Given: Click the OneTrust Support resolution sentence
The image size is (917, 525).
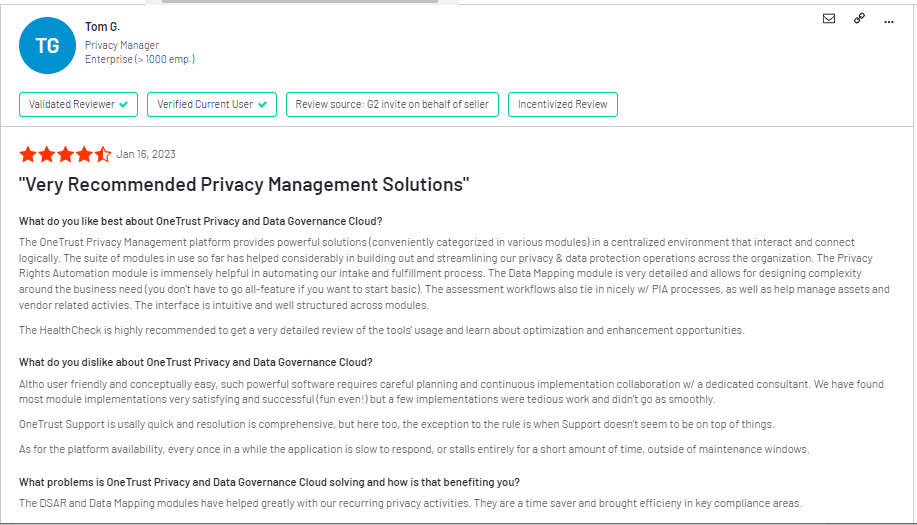Looking at the screenshot, I should tap(397, 424).
